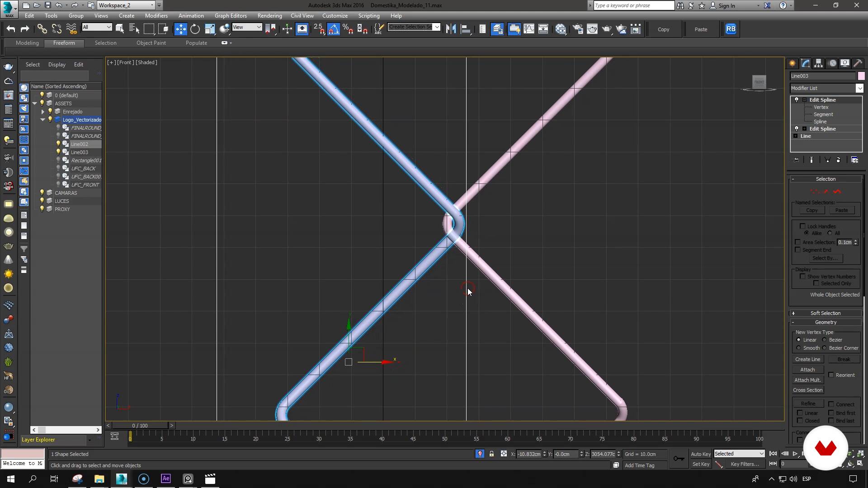Select Line003 in the layer explorer

[x=80, y=152]
